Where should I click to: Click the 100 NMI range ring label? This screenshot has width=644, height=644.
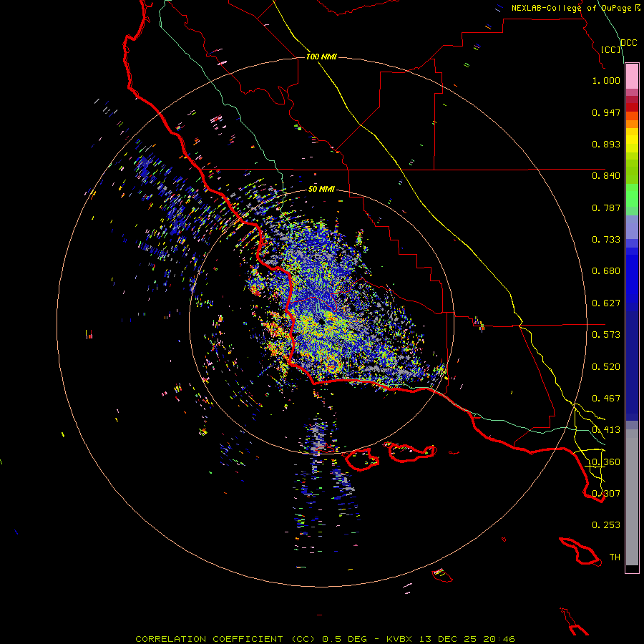(321, 57)
